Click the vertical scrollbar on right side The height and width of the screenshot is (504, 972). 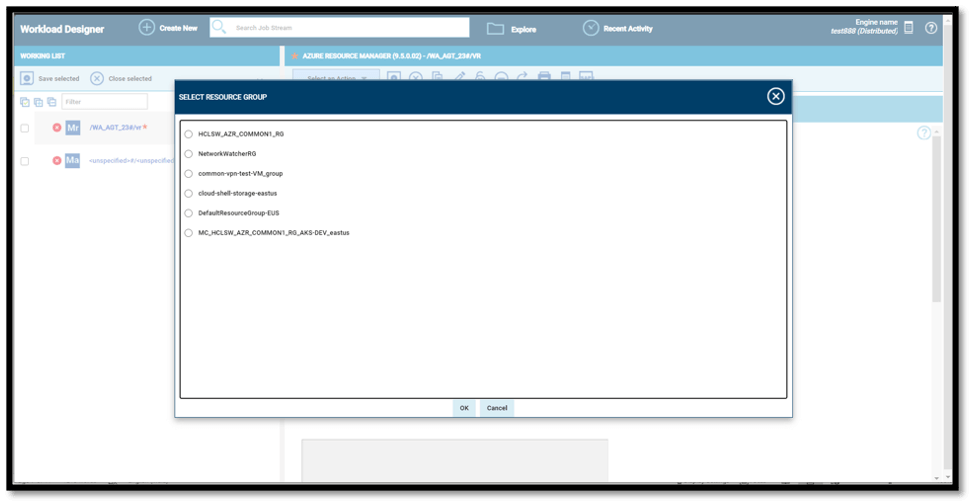pos(937,218)
